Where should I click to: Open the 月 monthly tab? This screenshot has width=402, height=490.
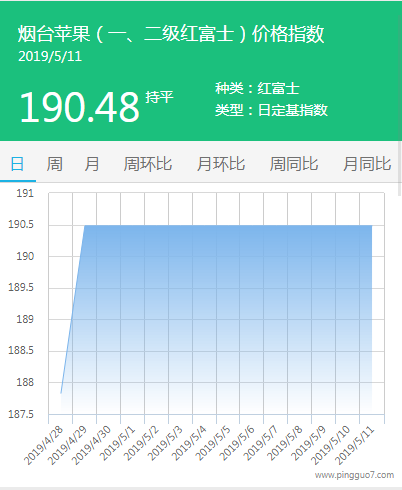coord(92,164)
